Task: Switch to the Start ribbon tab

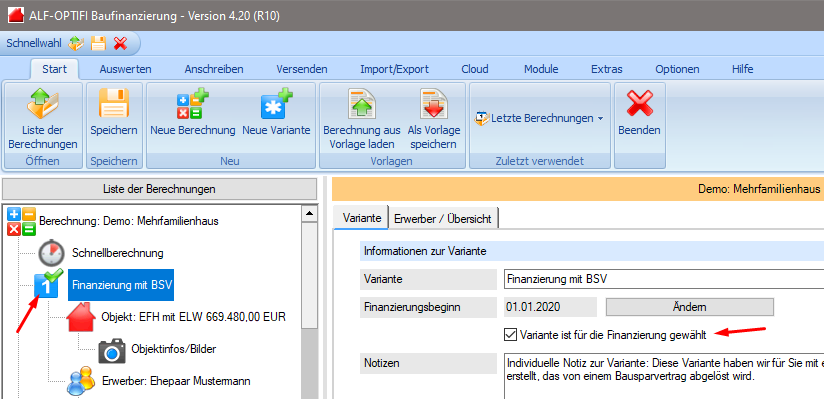Action: point(55,69)
